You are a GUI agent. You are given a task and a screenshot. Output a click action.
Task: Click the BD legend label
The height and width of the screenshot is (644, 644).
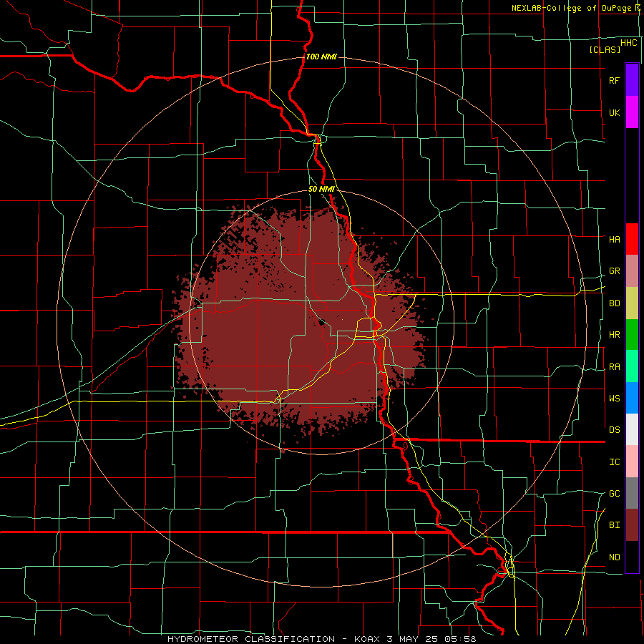click(614, 303)
